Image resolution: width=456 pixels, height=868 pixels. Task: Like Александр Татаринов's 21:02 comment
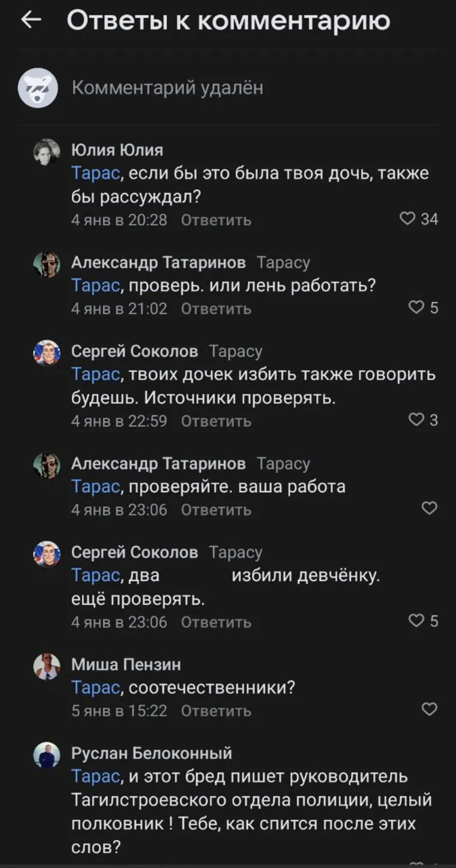(416, 308)
